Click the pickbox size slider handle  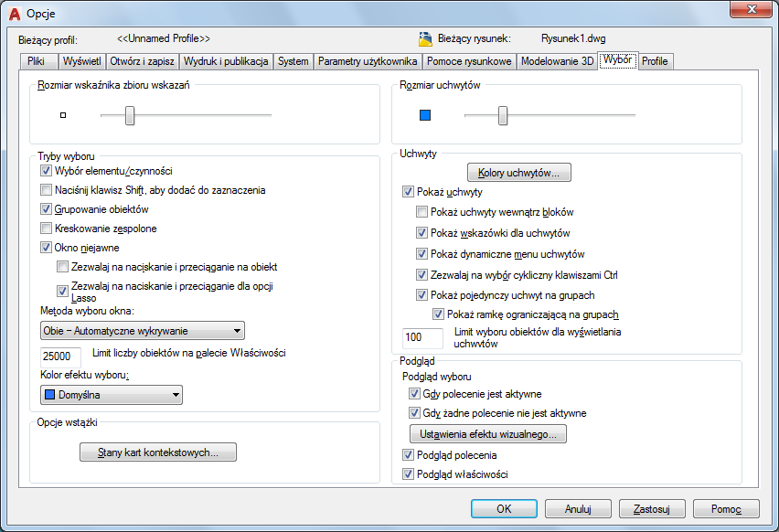click(130, 115)
